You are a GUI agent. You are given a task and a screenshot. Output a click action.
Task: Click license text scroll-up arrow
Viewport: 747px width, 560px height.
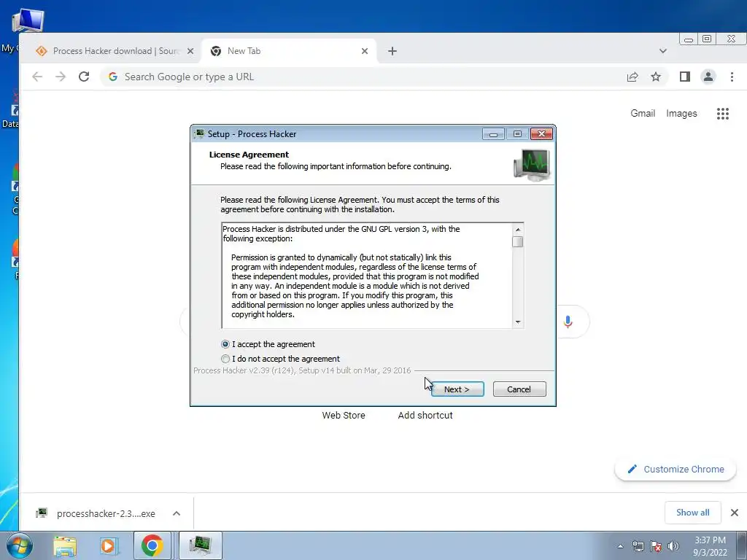pos(518,230)
